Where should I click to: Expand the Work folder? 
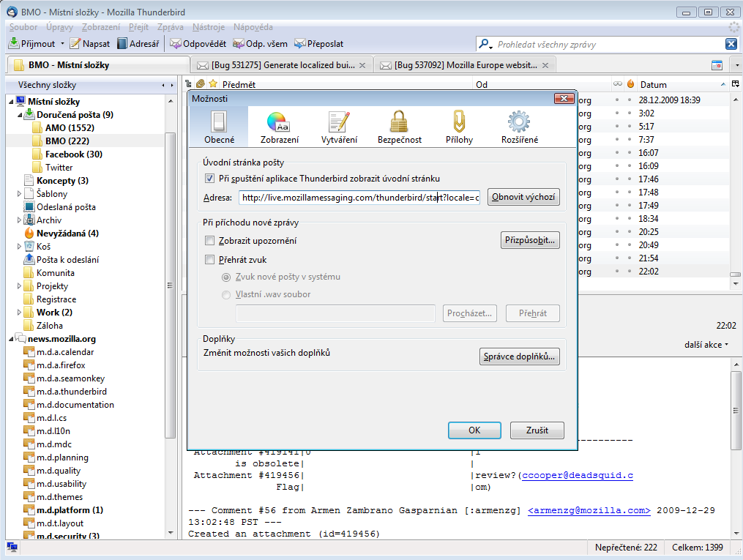19,313
